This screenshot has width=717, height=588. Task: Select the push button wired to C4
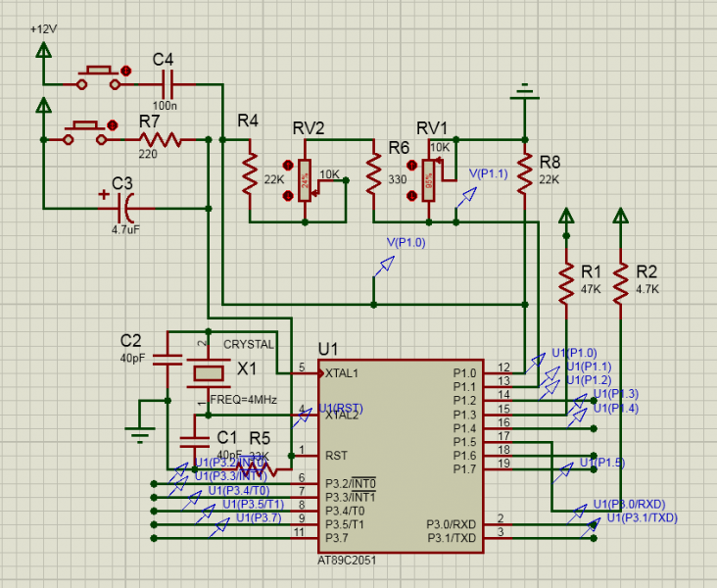[x=98, y=77]
